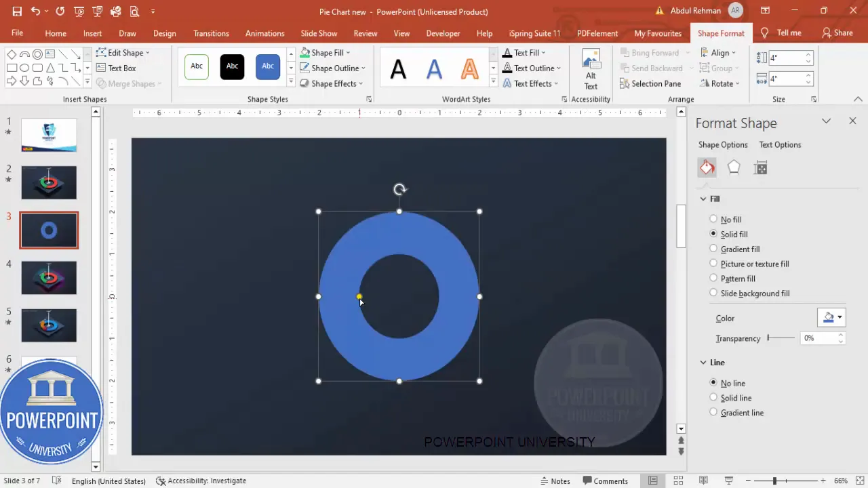Click the zoom in plus icon
This screenshot has width=868, height=488.
pyautogui.click(x=825, y=481)
